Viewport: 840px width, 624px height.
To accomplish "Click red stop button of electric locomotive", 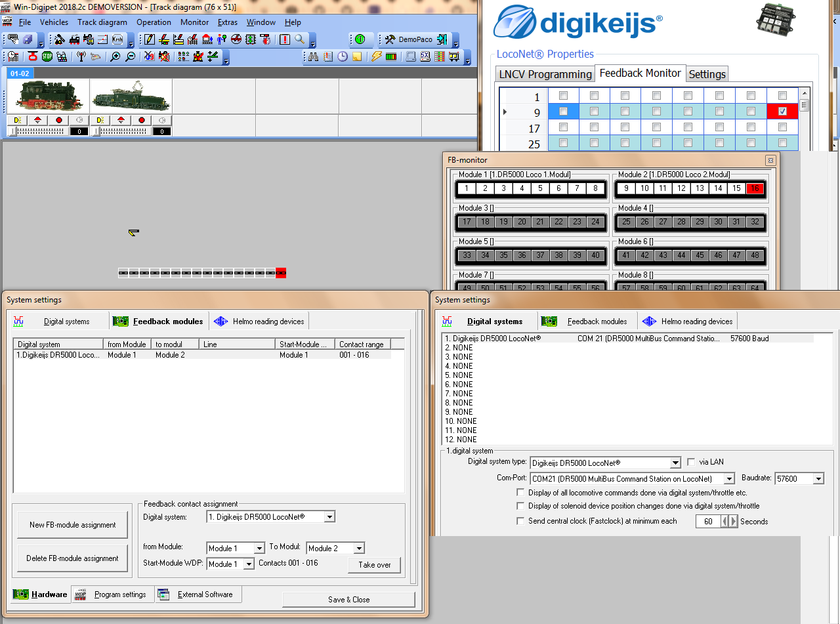I will click(x=142, y=121).
